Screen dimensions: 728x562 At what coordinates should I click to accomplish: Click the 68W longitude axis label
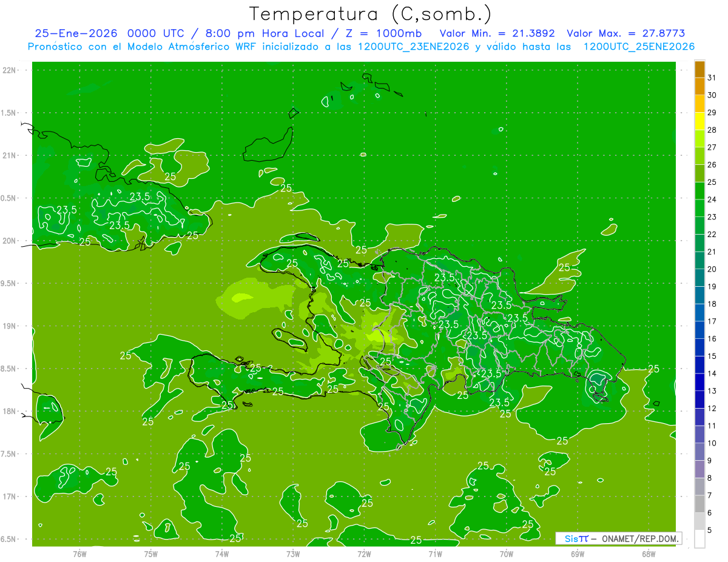click(648, 554)
